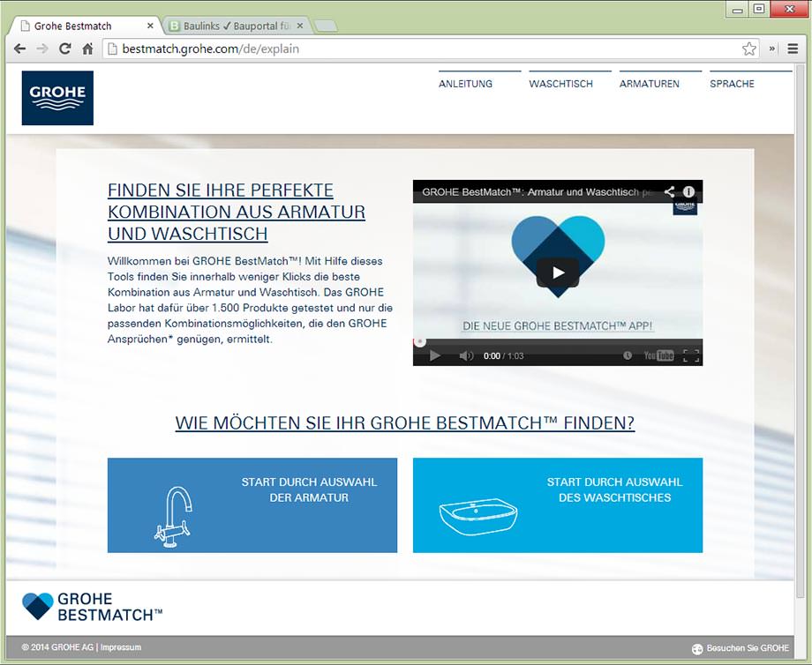Screen dimensions: 812x665
Task: Maximize the browser window
Action: [759, 10]
